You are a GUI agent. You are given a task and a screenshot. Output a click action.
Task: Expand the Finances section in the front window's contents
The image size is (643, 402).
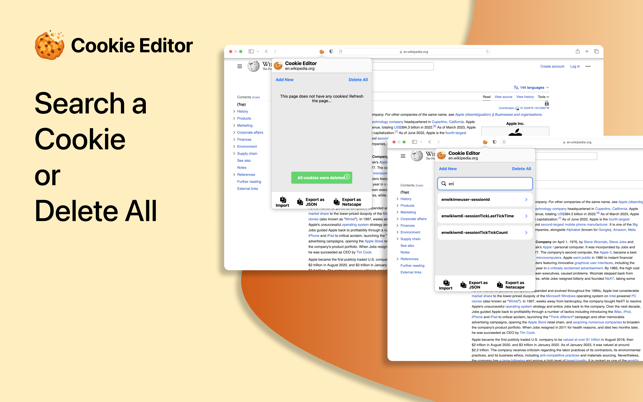point(397,226)
